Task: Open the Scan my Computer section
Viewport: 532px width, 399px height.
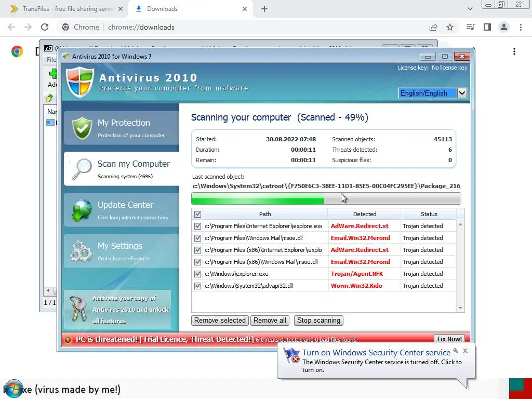Action: pyautogui.click(x=122, y=169)
